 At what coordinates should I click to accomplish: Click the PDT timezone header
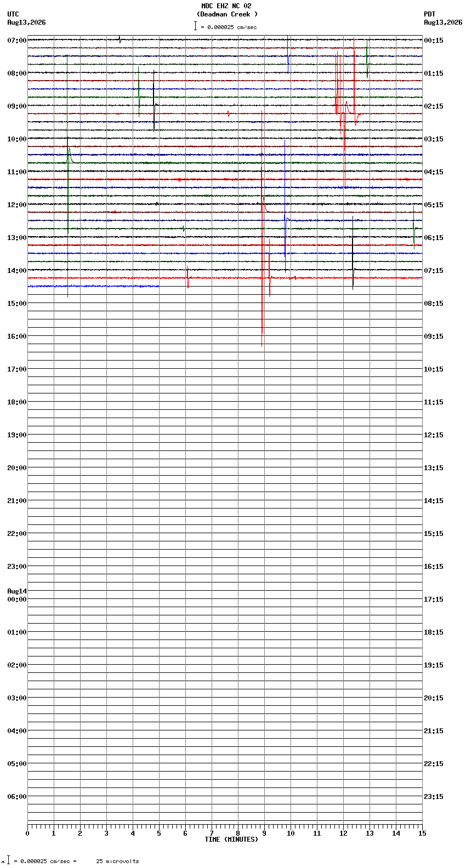point(430,14)
